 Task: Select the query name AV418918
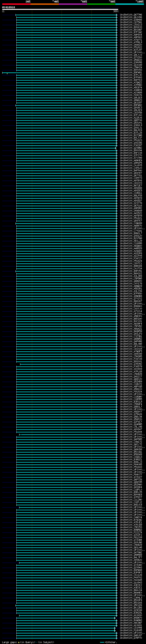(8, 8)
